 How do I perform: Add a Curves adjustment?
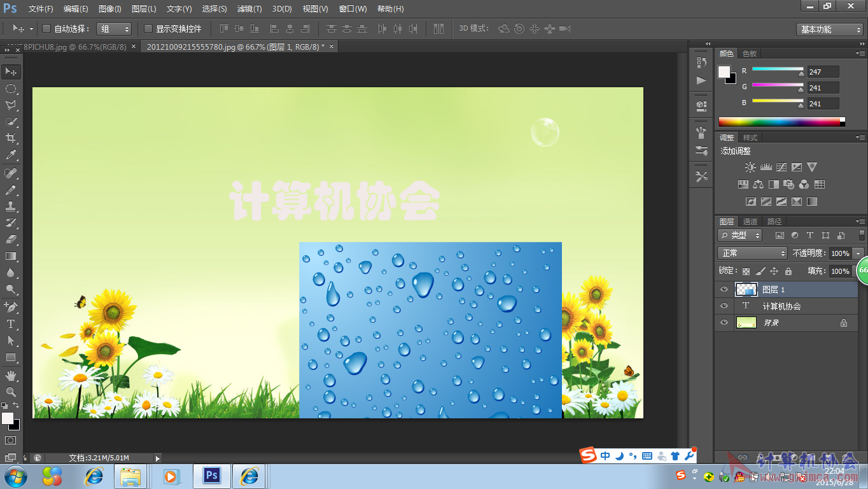[781, 167]
